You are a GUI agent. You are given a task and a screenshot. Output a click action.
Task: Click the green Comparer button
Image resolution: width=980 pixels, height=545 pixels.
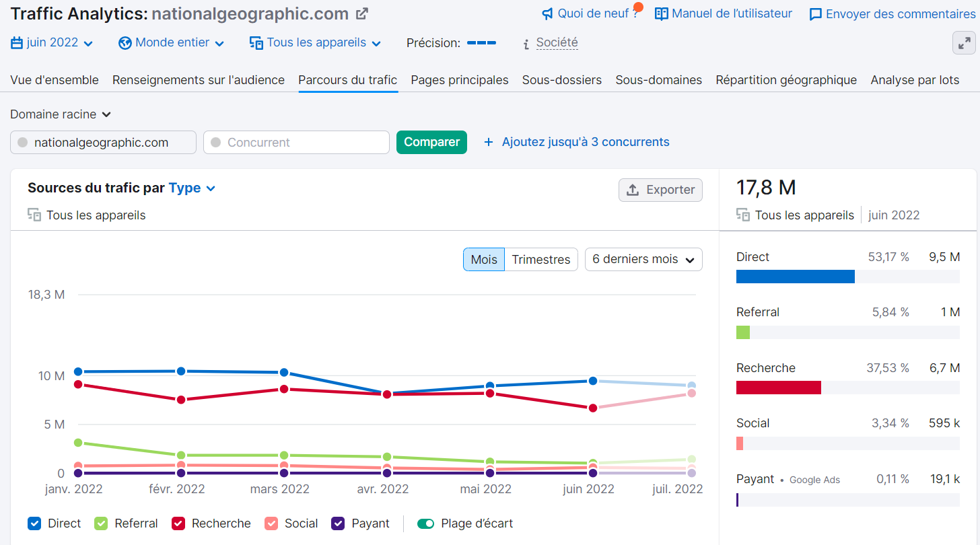pyautogui.click(x=431, y=142)
